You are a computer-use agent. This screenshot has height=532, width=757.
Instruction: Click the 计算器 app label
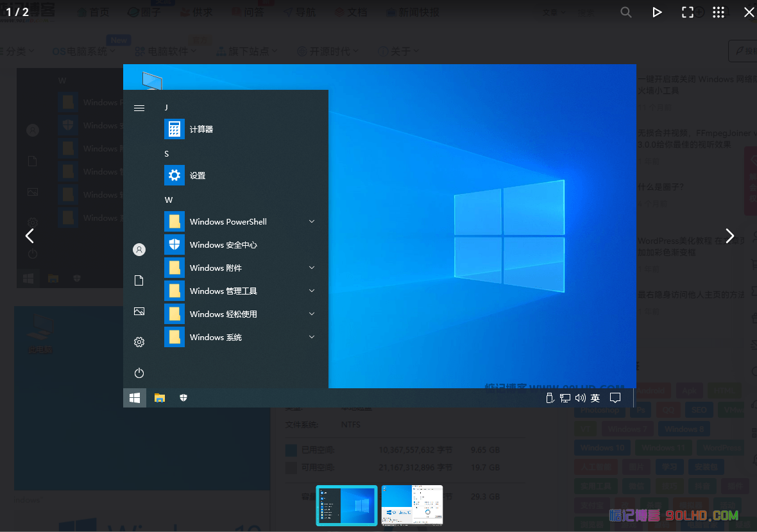pyautogui.click(x=201, y=130)
